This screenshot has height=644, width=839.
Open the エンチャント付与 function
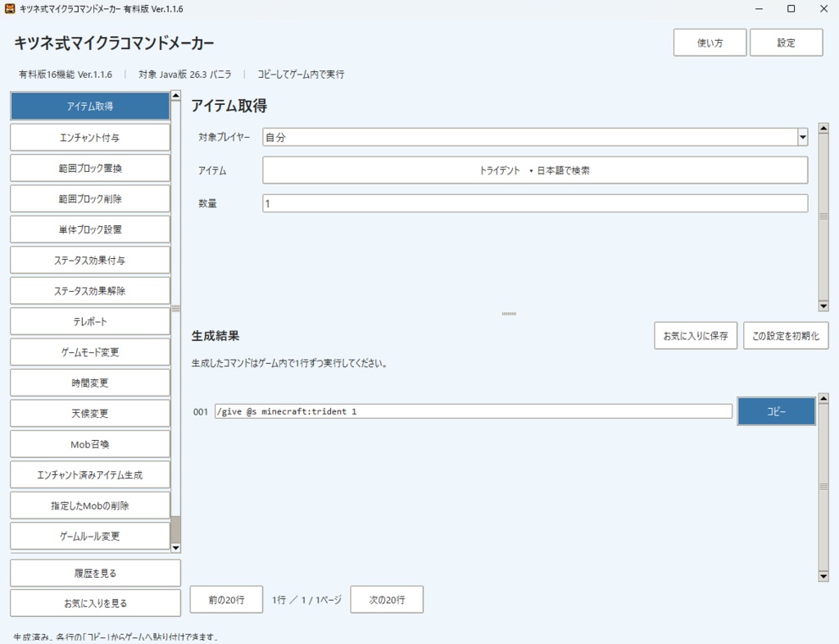tap(90, 138)
